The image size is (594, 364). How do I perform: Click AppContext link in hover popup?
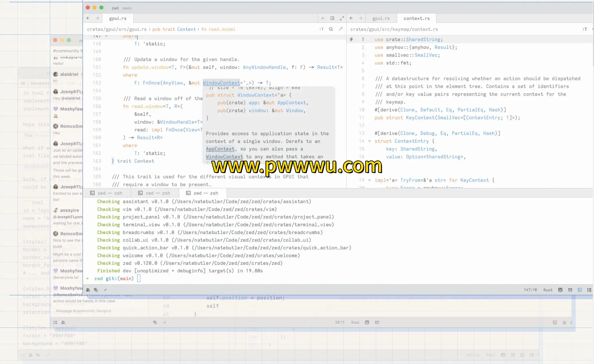click(x=220, y=149)
